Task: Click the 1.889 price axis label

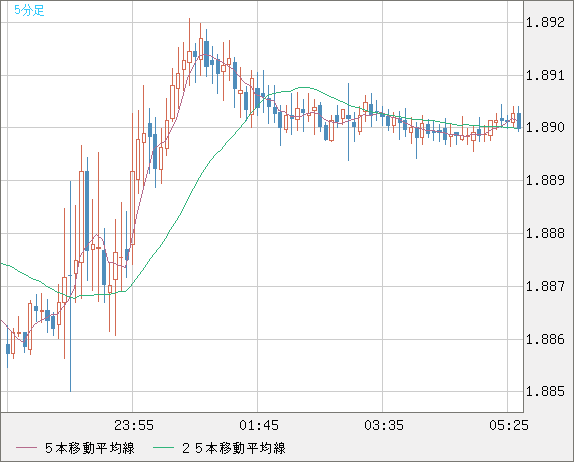Action: pos(545,180)
